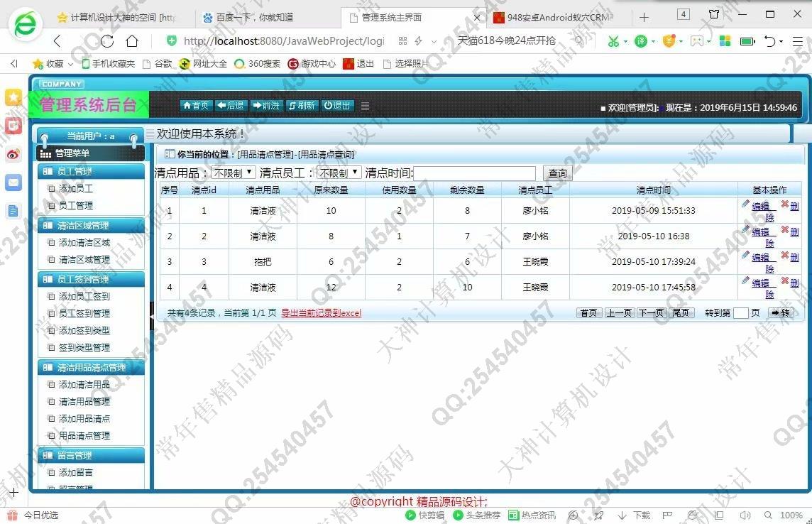The width and height of the screenshot is (812, 524).
Task: Open 清洁用品管理 in the side menu
Action: 84,401
